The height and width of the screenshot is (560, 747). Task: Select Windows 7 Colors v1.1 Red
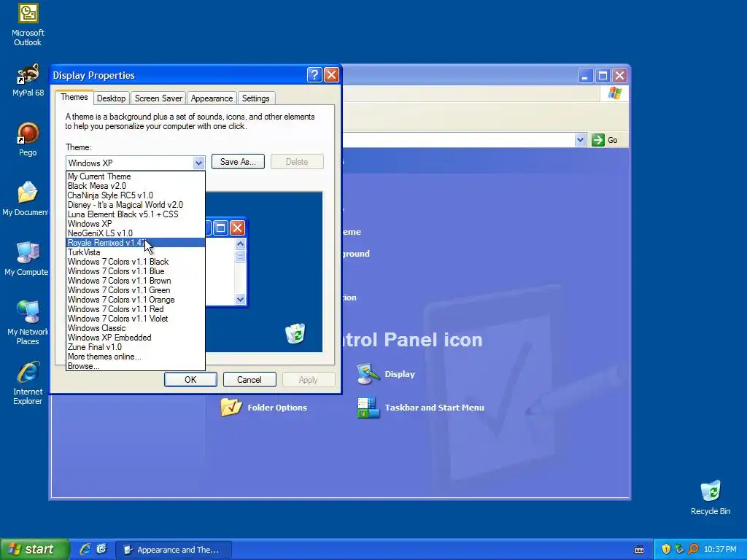(x=136, y=309)
